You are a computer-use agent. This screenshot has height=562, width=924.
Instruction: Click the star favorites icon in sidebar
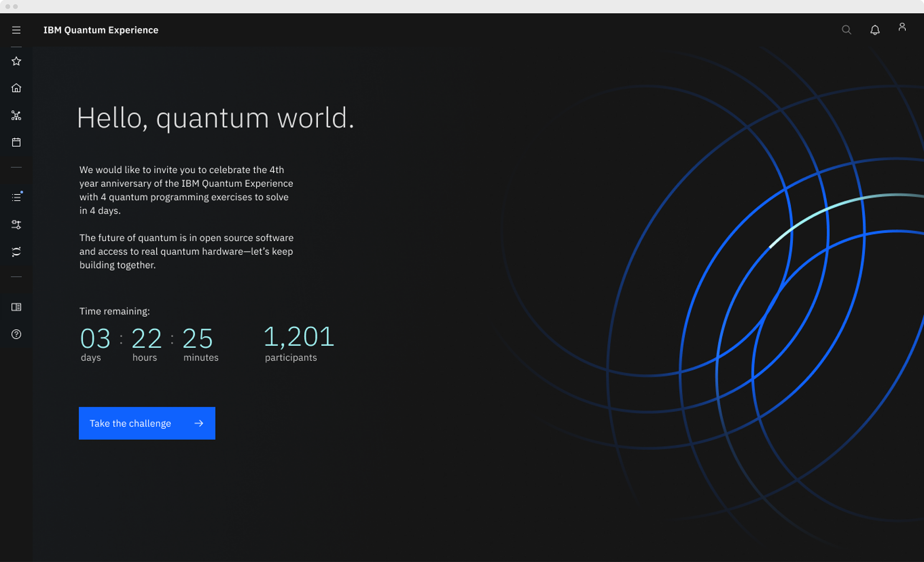[x=16, y=61]
